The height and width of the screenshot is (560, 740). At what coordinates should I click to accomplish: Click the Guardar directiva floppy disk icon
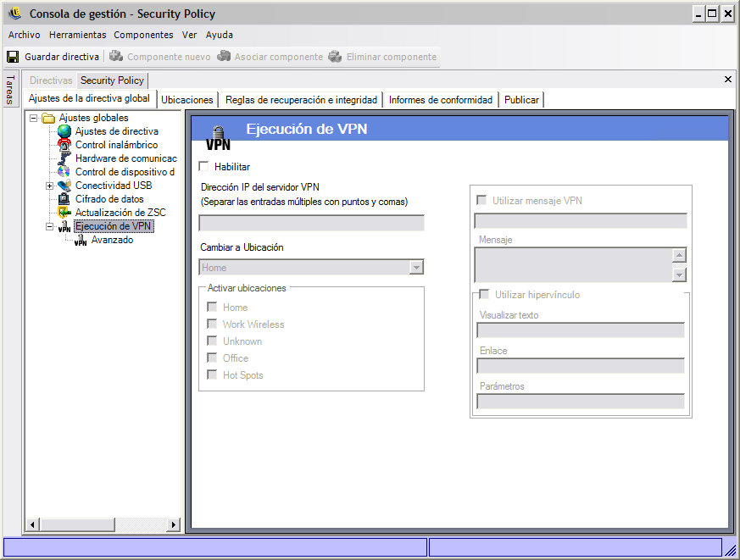pos(13,57)
